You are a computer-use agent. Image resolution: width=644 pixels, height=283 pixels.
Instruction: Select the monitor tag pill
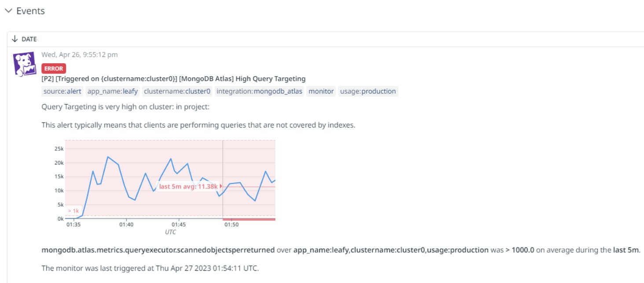click(321, 91)
